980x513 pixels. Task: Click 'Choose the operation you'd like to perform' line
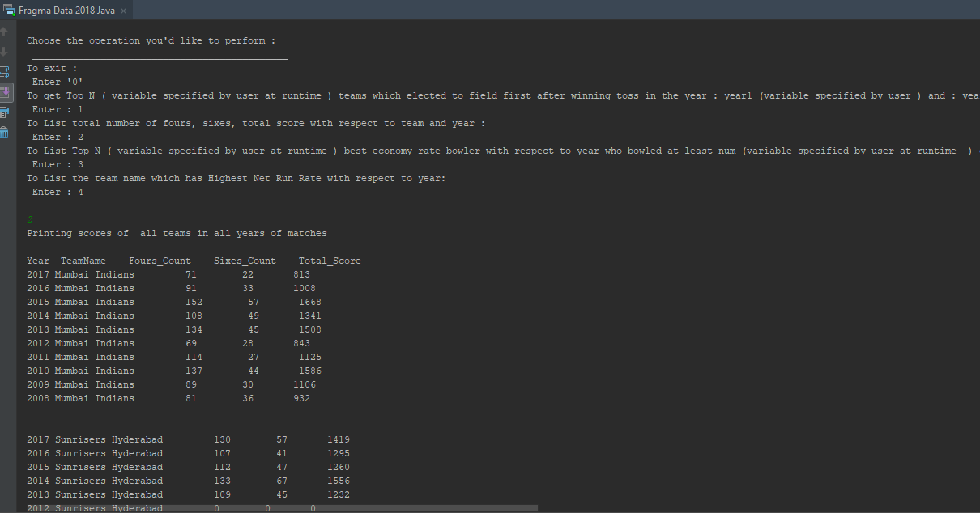[151, 40]
